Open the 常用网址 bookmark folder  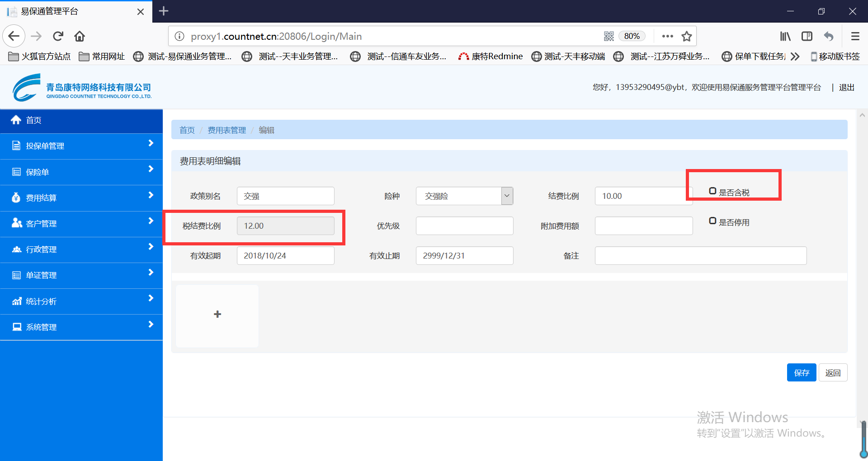[102, 56]
